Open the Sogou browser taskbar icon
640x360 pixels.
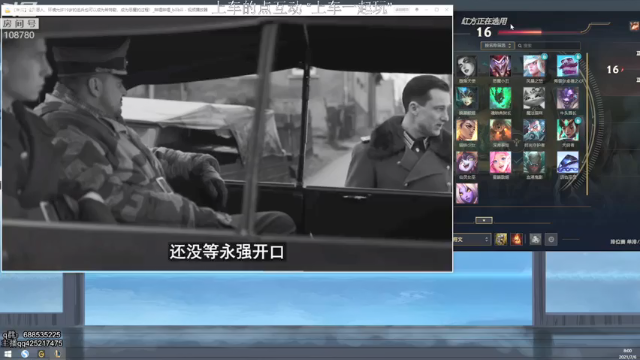click(25, 354)
